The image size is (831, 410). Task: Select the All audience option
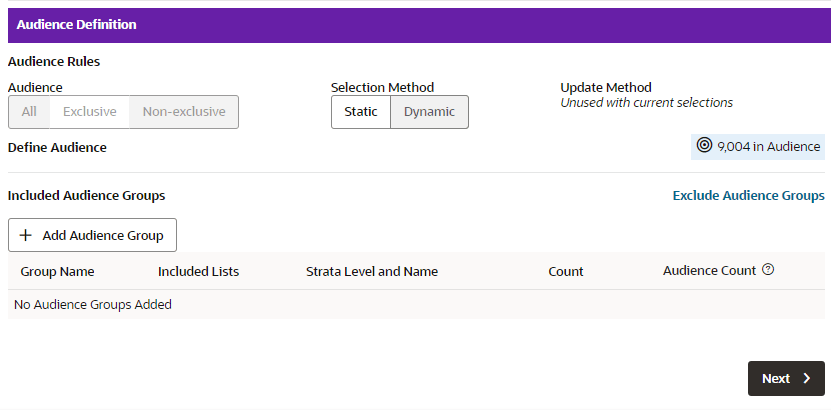[x=29, y=112]
